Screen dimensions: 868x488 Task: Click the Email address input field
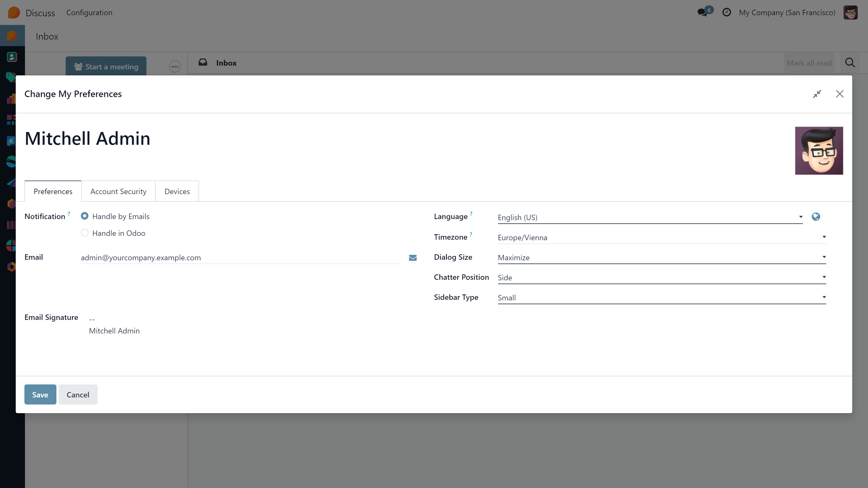pos(240,258)
